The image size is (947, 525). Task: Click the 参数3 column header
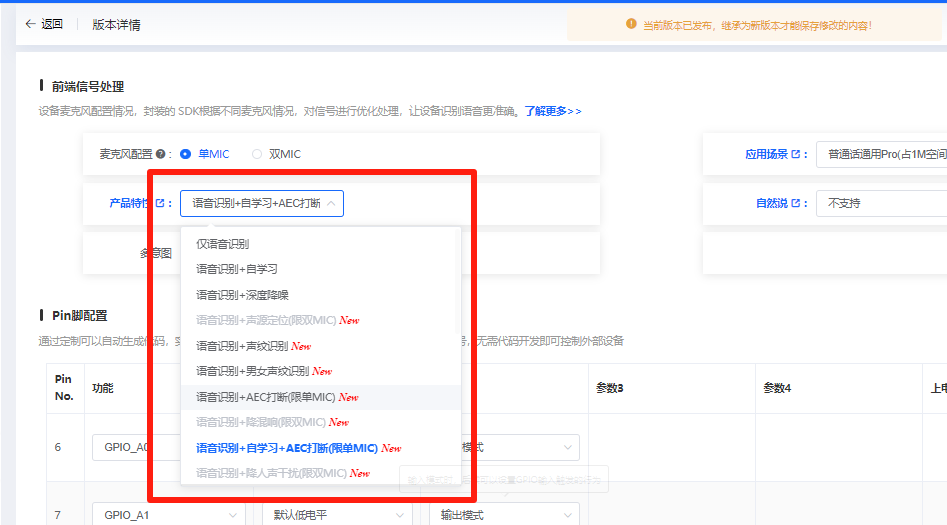coord(609,388)
